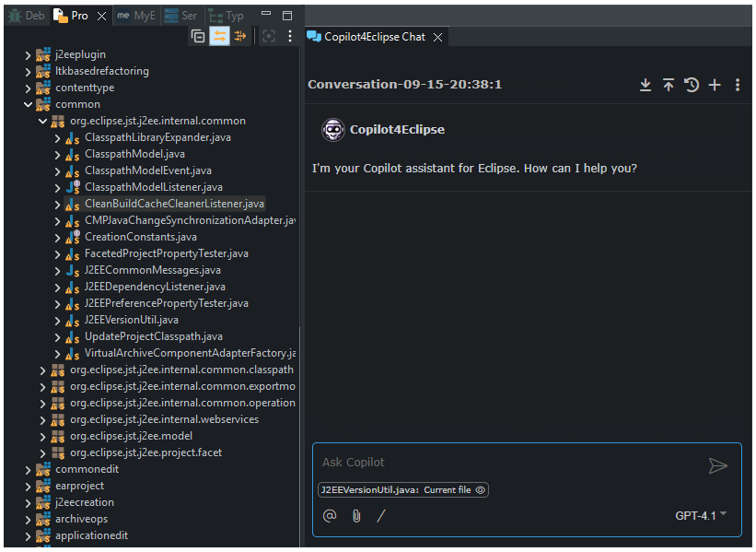Open chat options three-dot menu
756x552 pixels.
pyautogui.click(x=738, y=85)
